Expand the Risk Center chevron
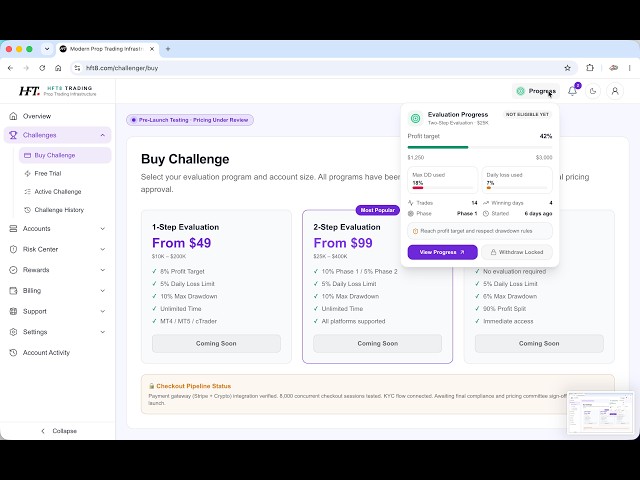Image resolution: width=640 pixels, height=480 pixels. pyautogui.click(x=102, y=249)
